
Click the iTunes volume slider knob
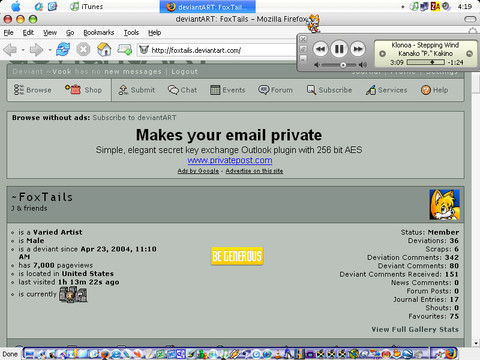coord(343,65)
